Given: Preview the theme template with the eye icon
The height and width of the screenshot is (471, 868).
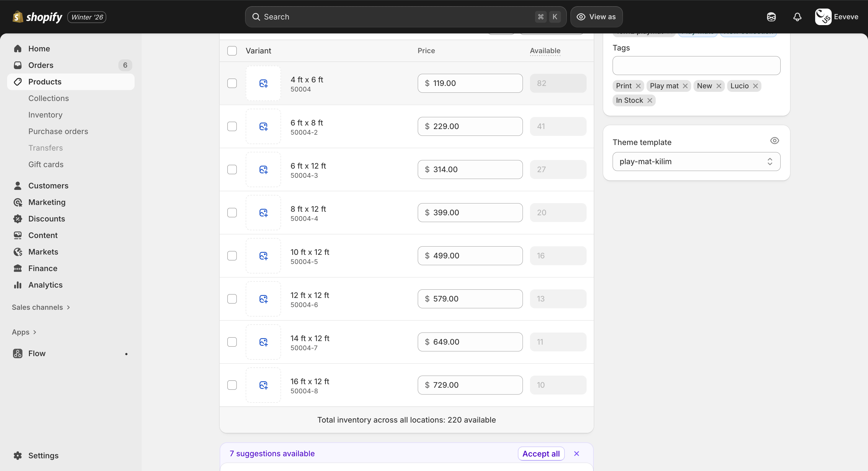Looking at the screenshot, I should pos(775,141).
